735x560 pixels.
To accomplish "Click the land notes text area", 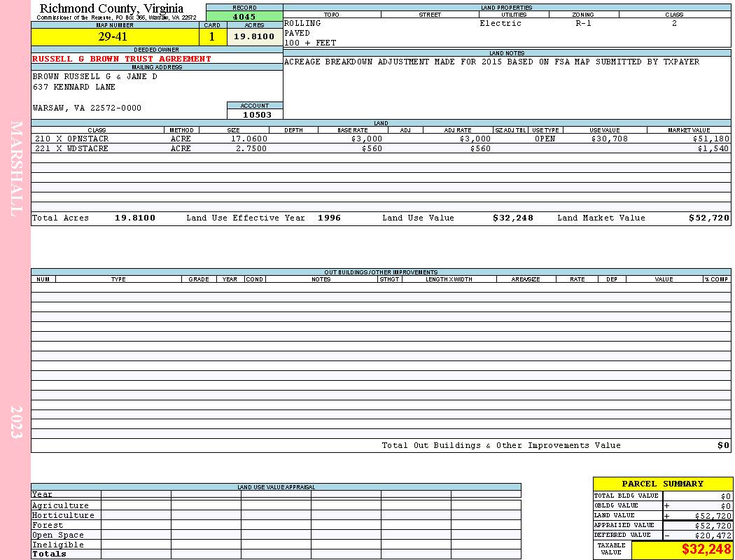I will (507, 87).
